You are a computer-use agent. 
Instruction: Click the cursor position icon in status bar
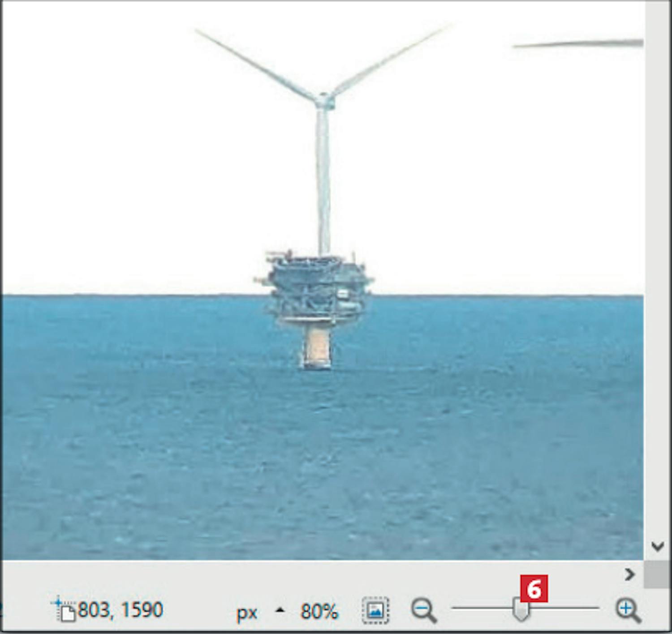point(64,610)
